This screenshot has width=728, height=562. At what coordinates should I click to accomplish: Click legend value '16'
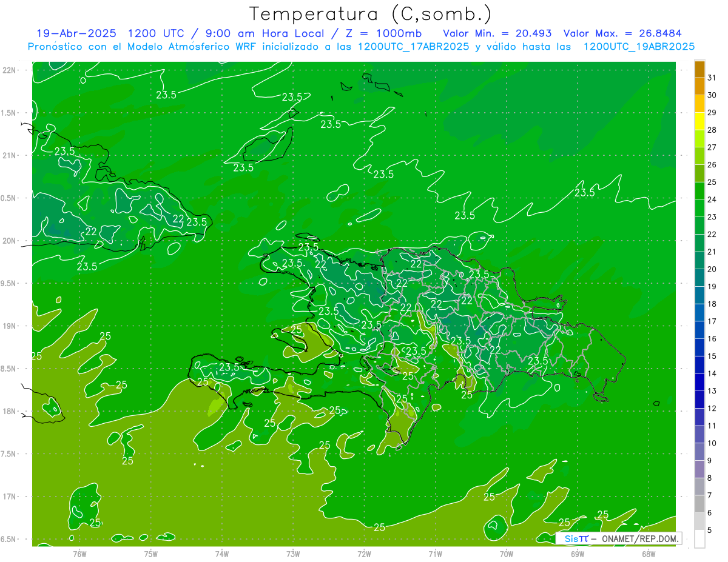coord(712,339)
